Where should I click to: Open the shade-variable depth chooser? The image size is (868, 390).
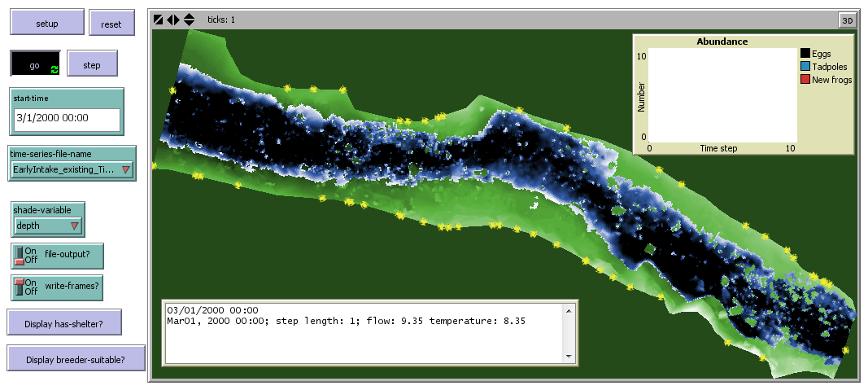coord(48,226)
